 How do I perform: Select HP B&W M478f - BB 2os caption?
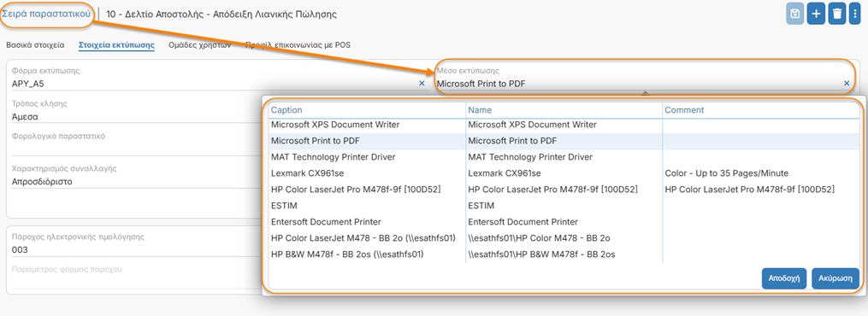(347, 255)
